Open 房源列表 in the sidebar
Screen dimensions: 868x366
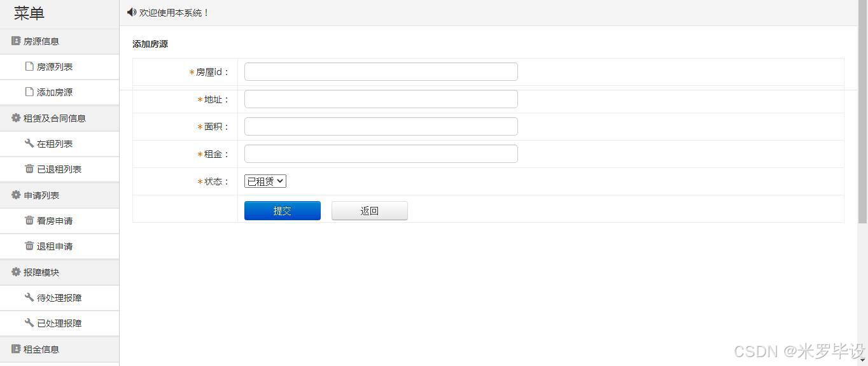tap(59, 67)
